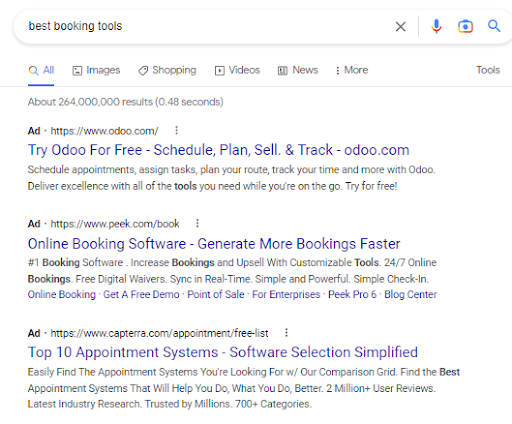Click the 'About 264,000,000 results' text
Screen dimensions: 512x424
(125, 102)
